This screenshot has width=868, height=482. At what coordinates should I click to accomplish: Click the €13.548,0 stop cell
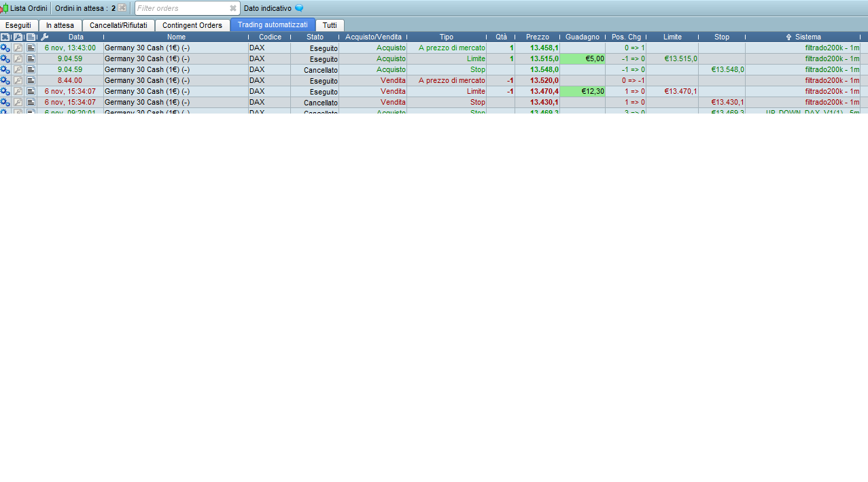click(x=722, y=70)
